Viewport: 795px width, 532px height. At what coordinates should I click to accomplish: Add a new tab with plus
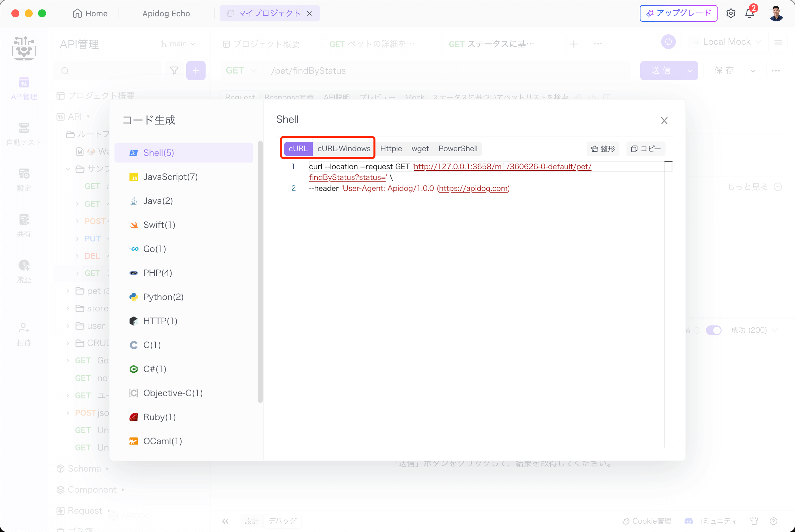tap(574, 44)
